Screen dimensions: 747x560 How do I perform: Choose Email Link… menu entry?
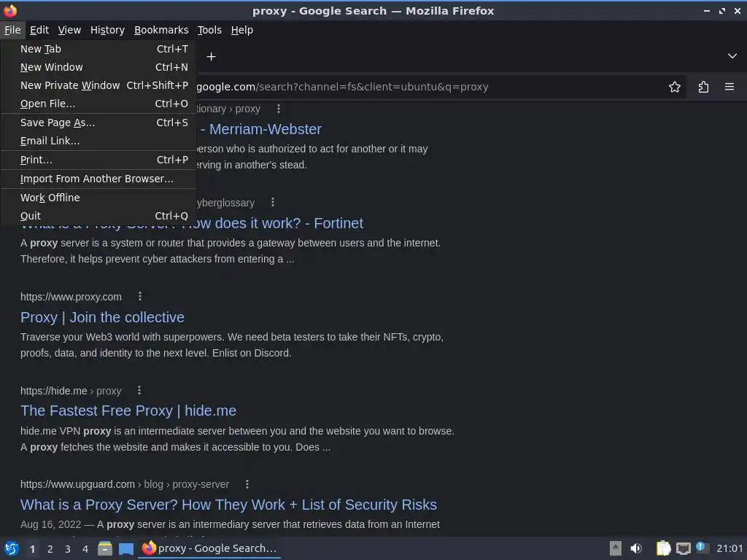point(98,141)
